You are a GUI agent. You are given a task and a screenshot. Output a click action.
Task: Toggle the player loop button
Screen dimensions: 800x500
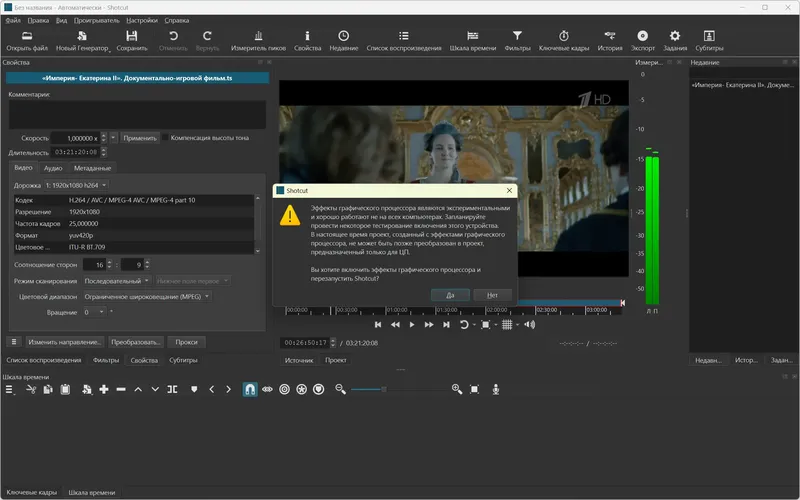pos(465,324)
